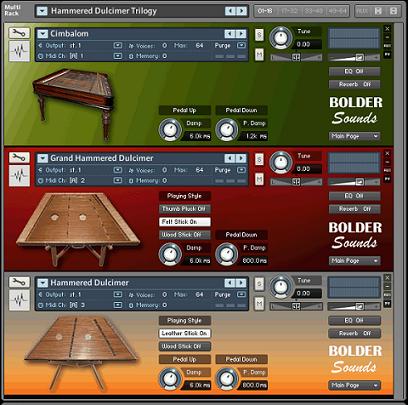
Task: Adjust Cimbalom pan slider
Action: click(296, 57)
